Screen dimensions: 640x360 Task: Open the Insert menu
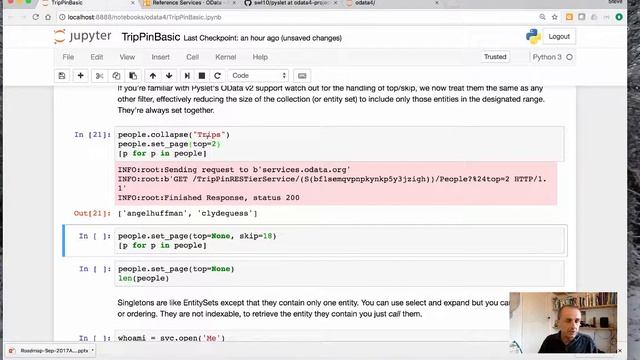coord(160,57)
